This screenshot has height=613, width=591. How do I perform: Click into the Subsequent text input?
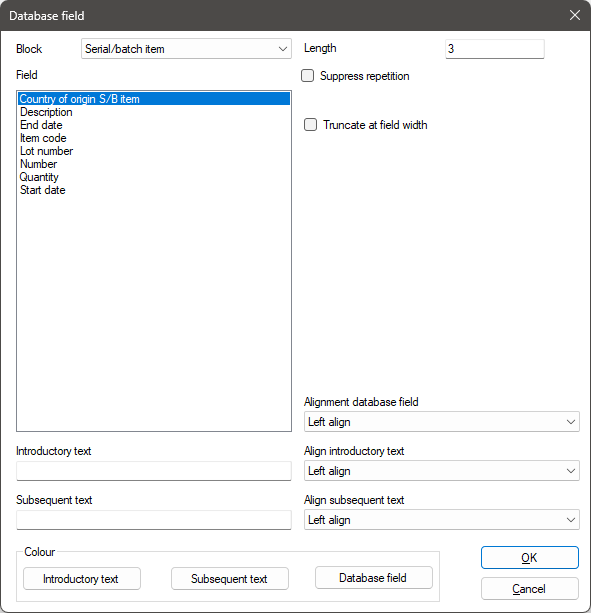coord(154,520)
